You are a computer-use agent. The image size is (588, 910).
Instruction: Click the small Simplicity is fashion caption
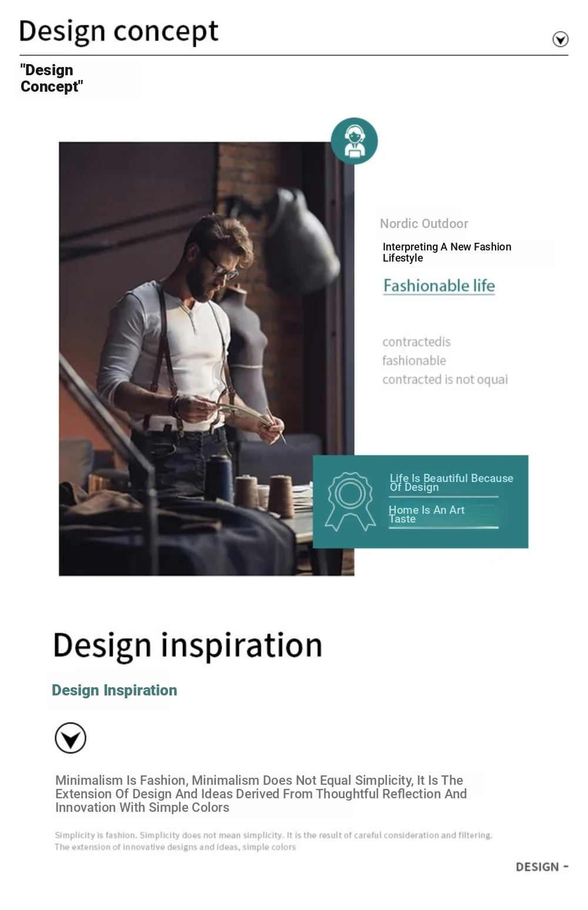[273, 841]
